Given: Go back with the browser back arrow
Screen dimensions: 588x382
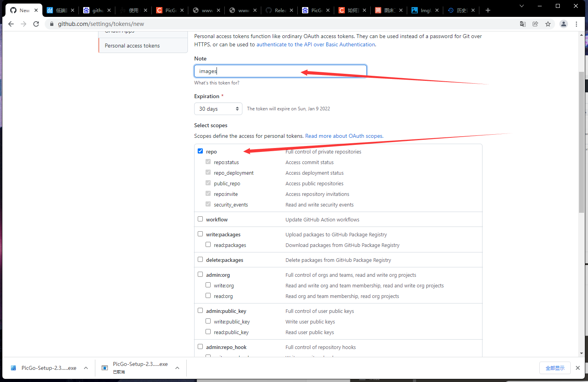Looking at the screenshot, I should (11, 24).
